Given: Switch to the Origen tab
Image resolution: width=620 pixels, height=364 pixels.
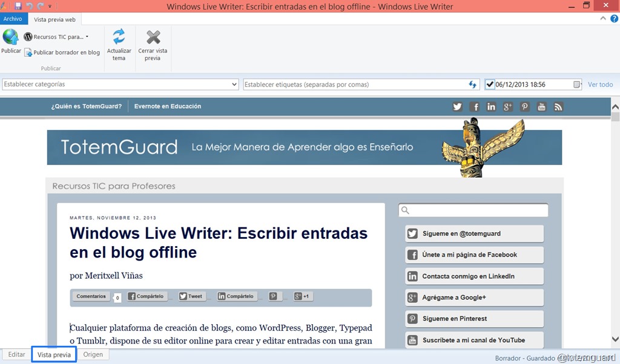Looking at the screenshot, I should pos(93,354).
